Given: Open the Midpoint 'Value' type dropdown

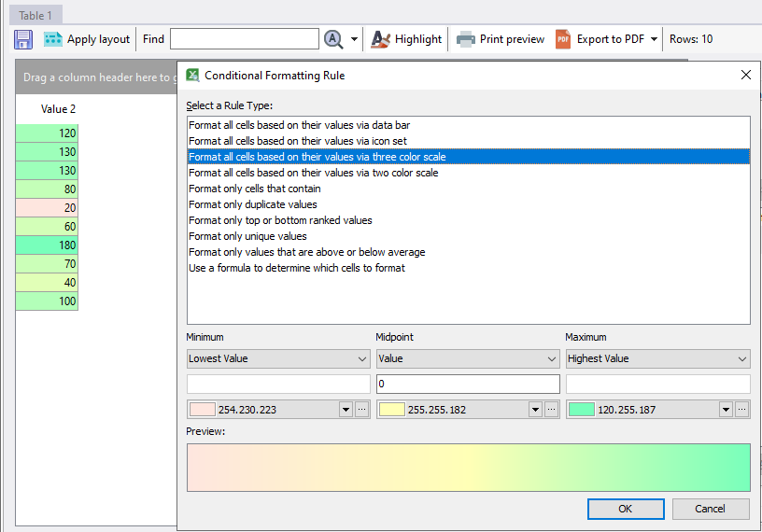Looking at the screenshot, I should point(468,358).
